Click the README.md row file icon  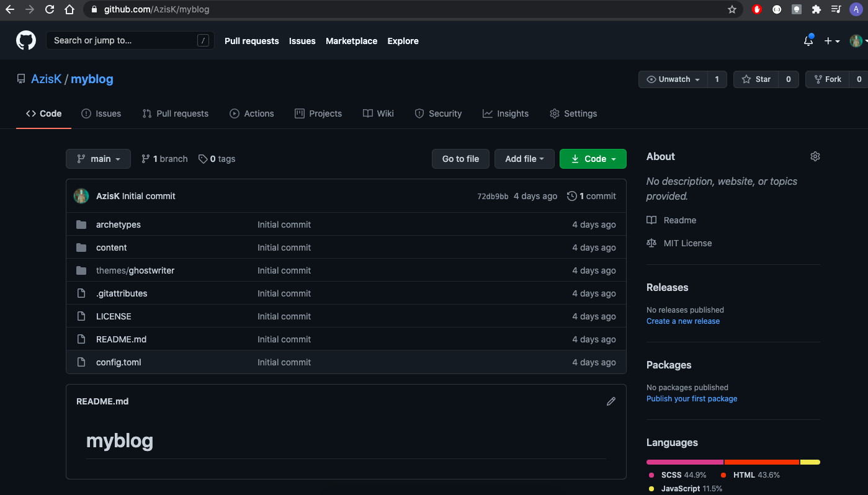[81, 339]
